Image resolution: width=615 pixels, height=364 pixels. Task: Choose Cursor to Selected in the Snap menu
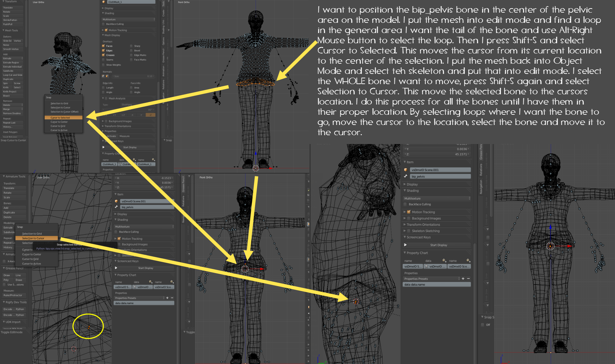[x=64, y=117]
